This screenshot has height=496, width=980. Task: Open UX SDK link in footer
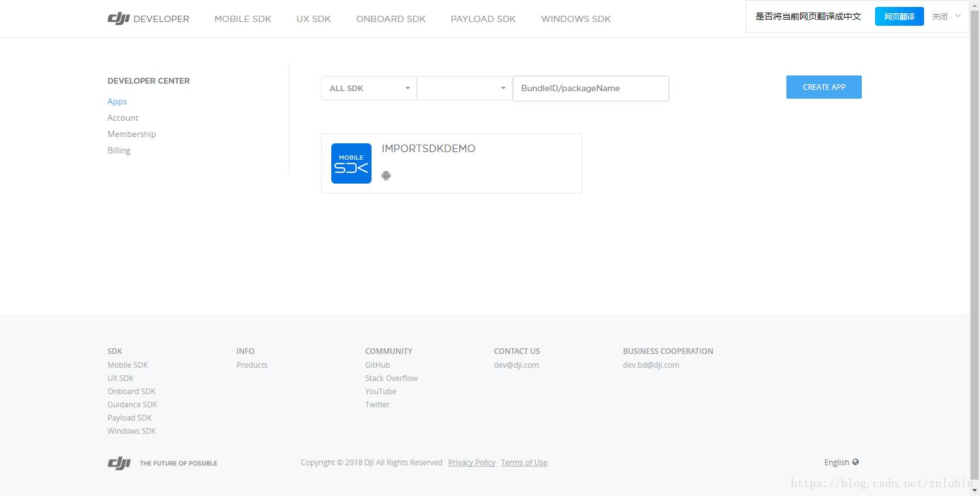(x=121, y=378)
